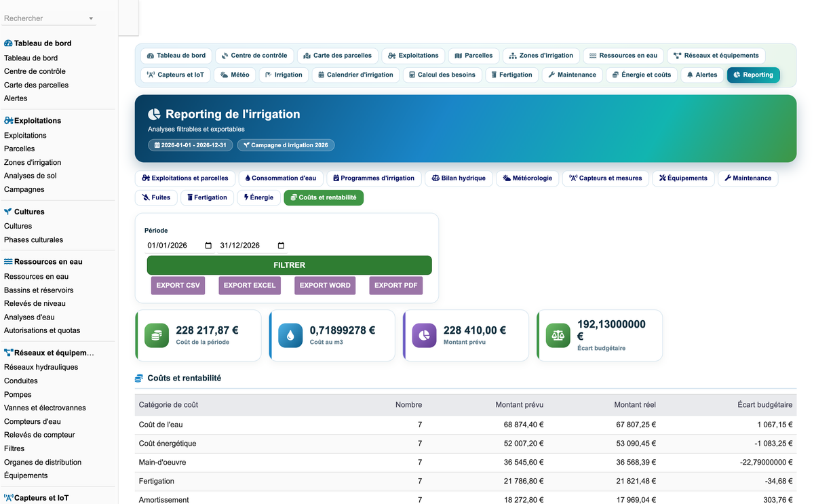Select the Bilan hydrique report tab
Image resolution: width=814 pixels, height=504 pixels.
pos(459,178)
